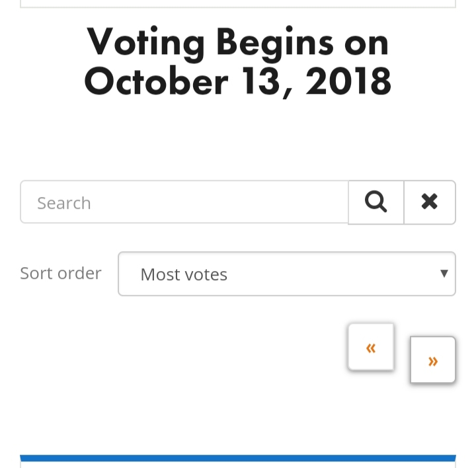The width and height of the screenshot is (476, 468).
Task: Clear the search with the X icon
Action: pyautogui.click(x=430, y=202)
